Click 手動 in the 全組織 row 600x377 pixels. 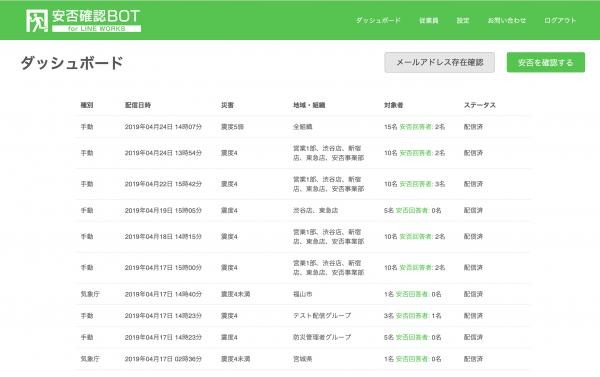point(86,127)
